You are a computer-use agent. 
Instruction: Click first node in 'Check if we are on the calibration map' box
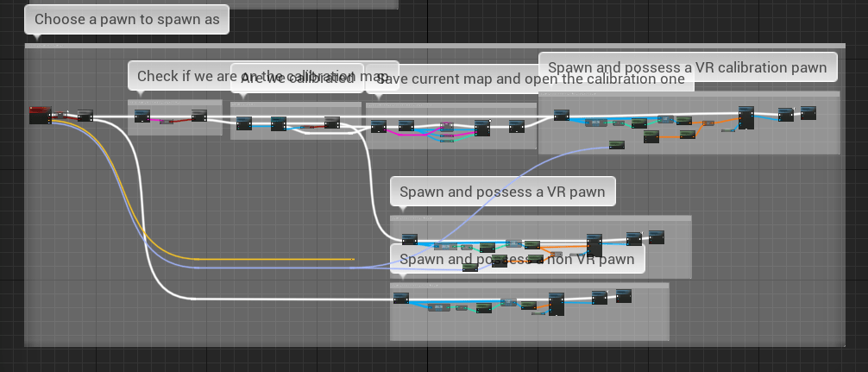click(142, 116)
